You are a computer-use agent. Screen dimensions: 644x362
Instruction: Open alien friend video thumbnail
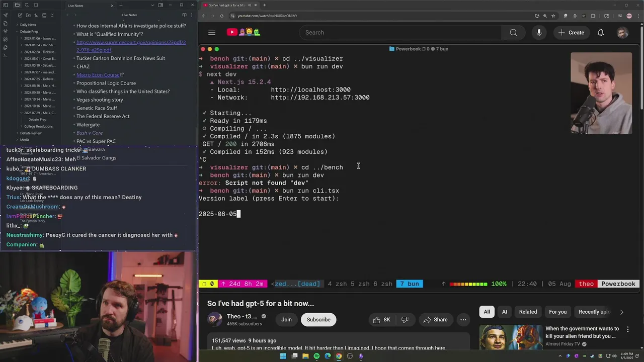pyautogui.click(x=511, y=337)
